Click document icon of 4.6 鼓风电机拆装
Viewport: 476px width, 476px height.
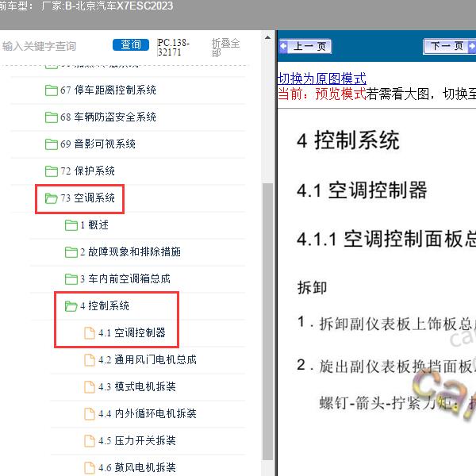click(90, 467)
